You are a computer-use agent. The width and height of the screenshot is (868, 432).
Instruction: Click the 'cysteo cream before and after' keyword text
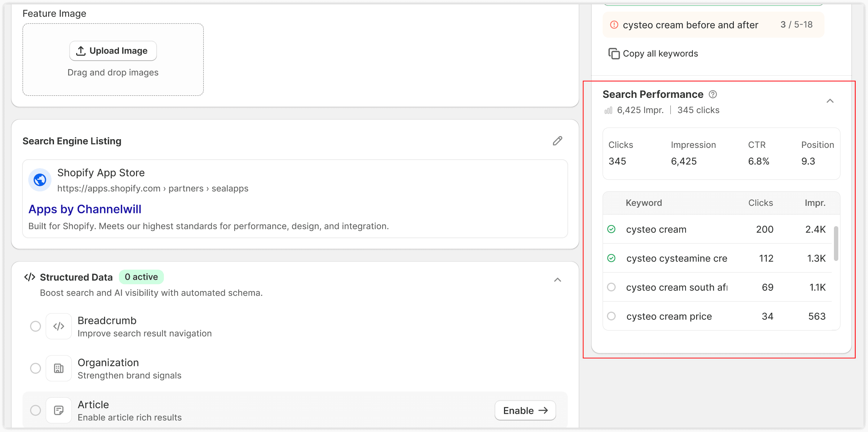click(691, 25)
